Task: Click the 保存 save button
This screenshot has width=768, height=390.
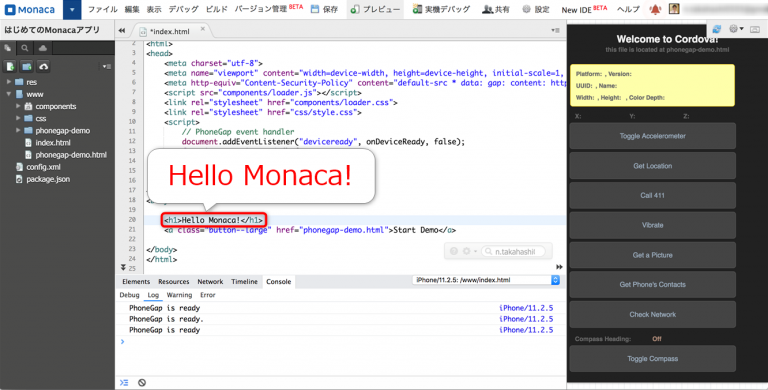Action: tap(324, 10)
